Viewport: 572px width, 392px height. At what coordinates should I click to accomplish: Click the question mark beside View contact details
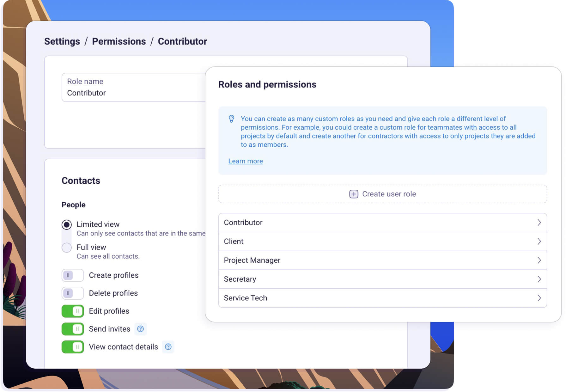pos(168,347)
